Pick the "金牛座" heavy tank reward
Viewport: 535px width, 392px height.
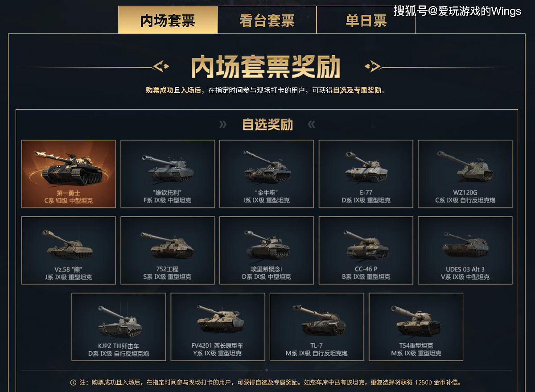[267, 174]
